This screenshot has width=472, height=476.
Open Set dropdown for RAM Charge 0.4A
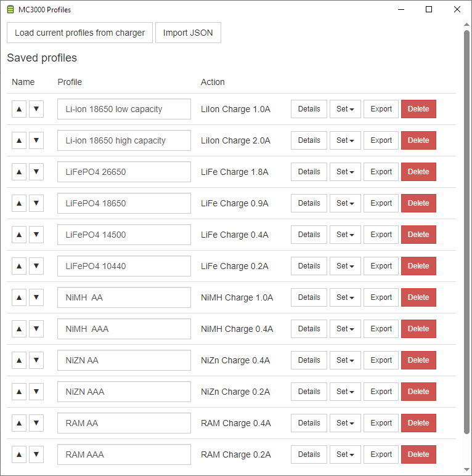point(345,423)
